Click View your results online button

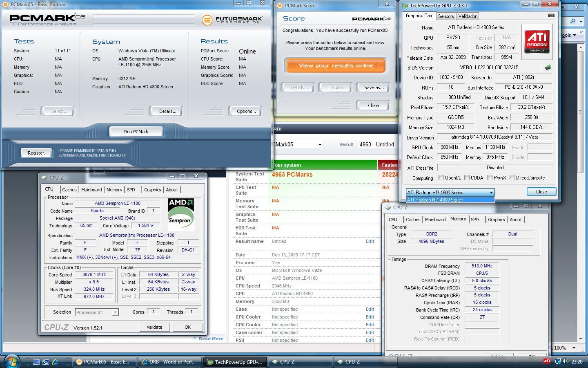[x=336, y=65]
